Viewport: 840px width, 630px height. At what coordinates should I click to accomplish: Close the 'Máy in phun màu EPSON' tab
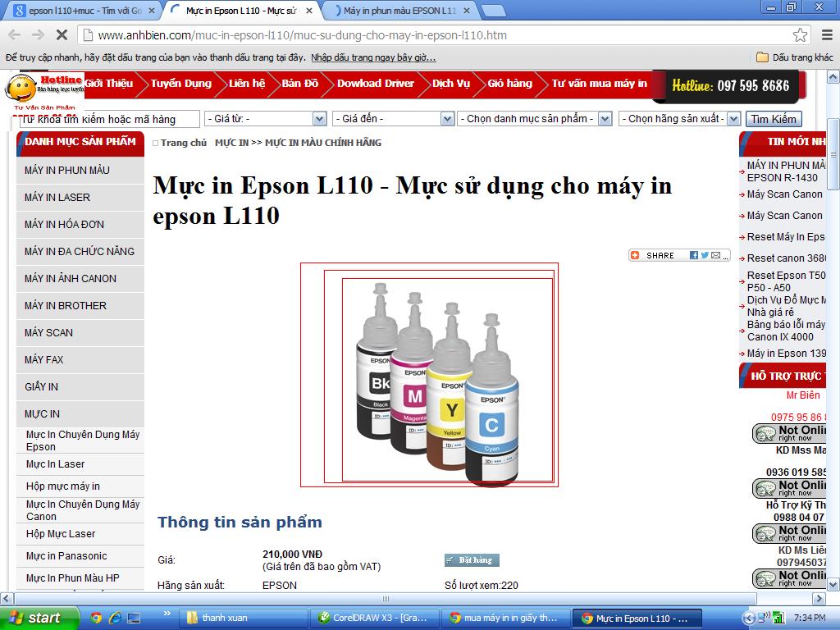coord(467,10)
